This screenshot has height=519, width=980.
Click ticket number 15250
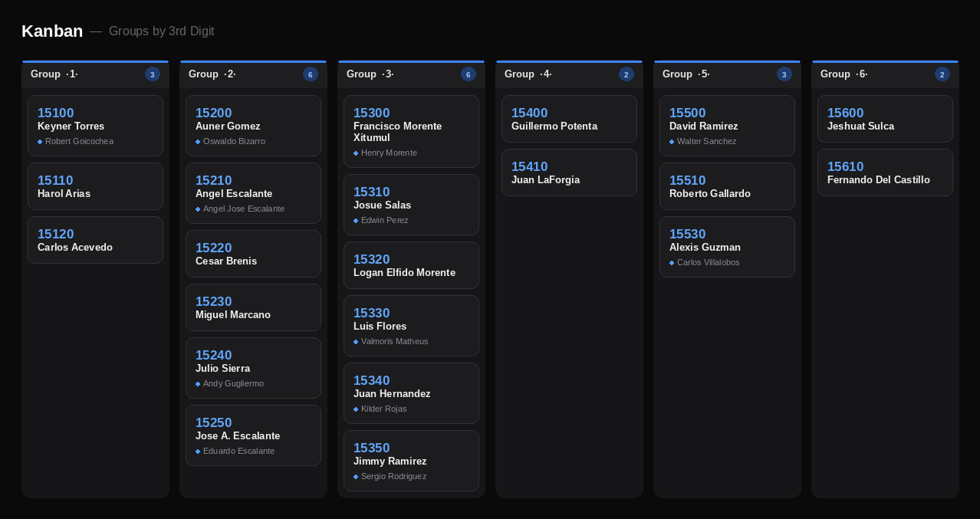pyautogui.click(x=213, y=422)
